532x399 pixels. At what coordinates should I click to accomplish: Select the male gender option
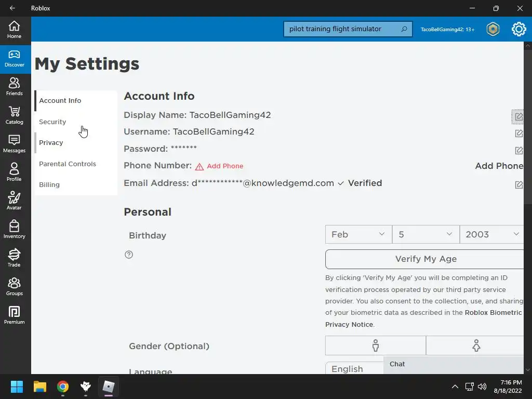(375, 345)
